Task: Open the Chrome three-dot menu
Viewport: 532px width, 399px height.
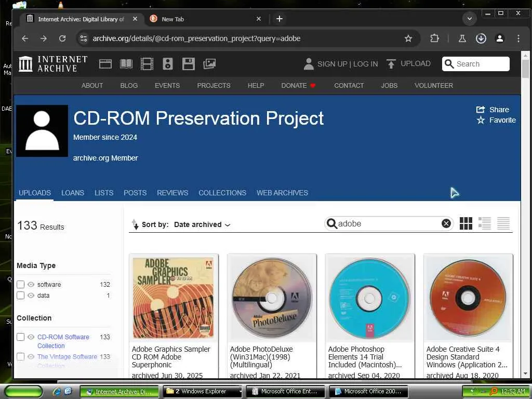Action: point(518,38)
